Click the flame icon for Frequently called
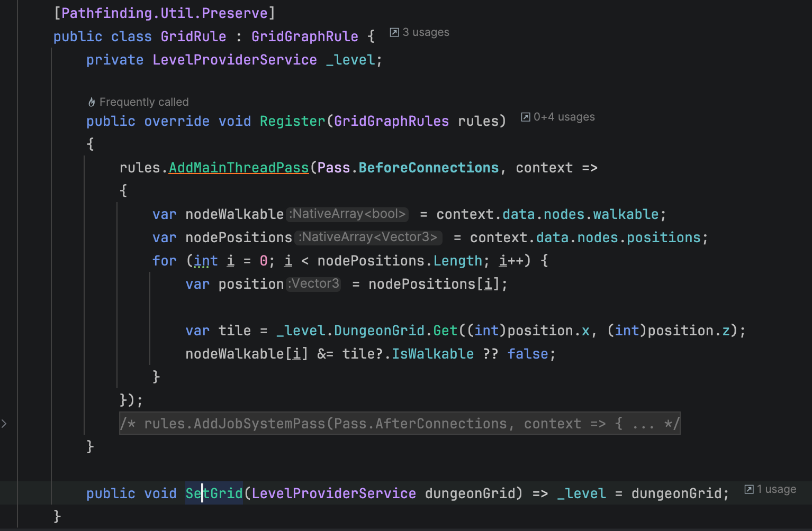The width and height of the screenshot is (812, 531). [x=92, y=102]
